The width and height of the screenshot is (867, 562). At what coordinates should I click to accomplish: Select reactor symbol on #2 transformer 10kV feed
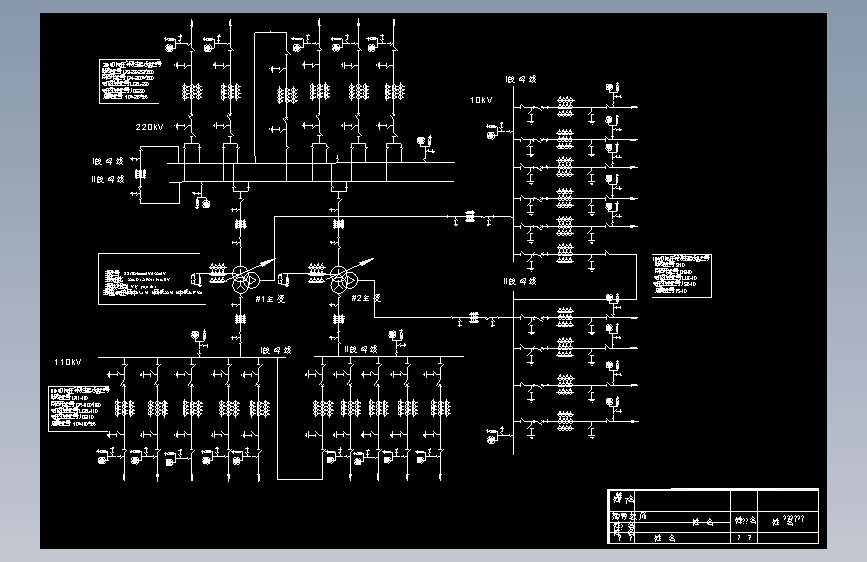(474, 318)
